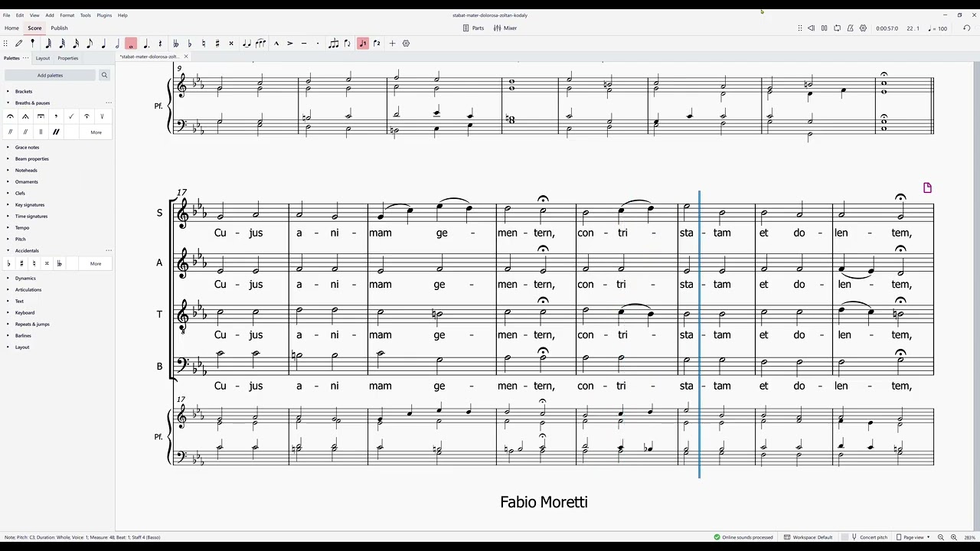Switch to Voice 2
Viewport: 980px width, 551px height.
click(377, 44)
